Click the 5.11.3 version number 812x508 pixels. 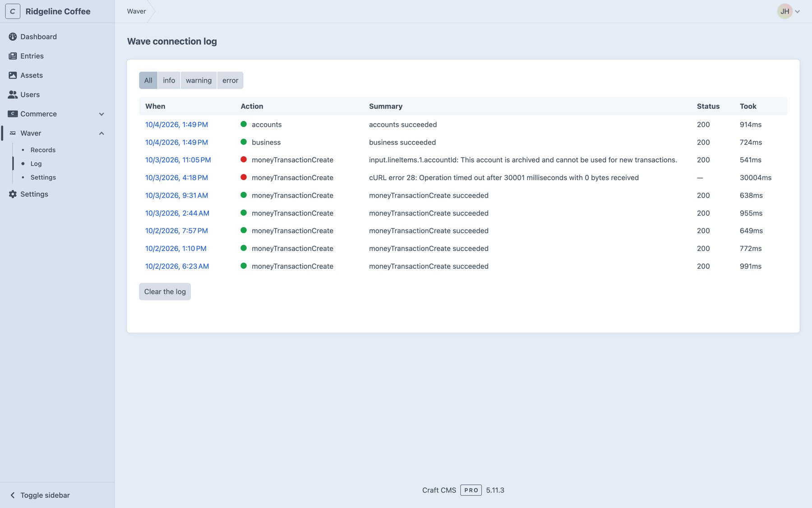[x=495, y=490]
